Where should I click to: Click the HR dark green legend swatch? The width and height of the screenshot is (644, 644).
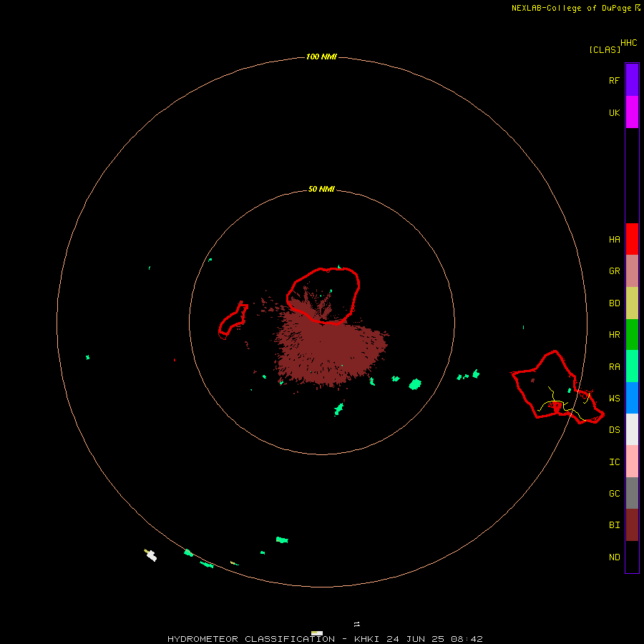tap(632, 335)
